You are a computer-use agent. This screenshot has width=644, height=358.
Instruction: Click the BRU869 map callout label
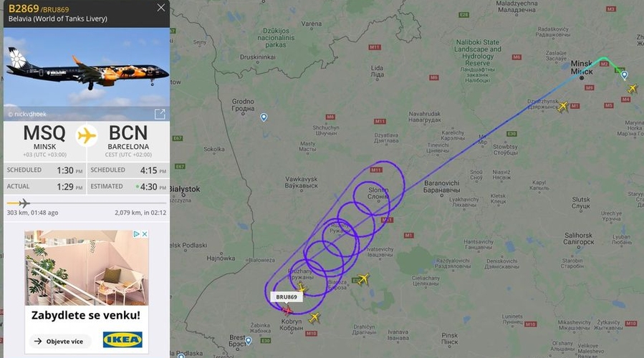coord(287,297)
